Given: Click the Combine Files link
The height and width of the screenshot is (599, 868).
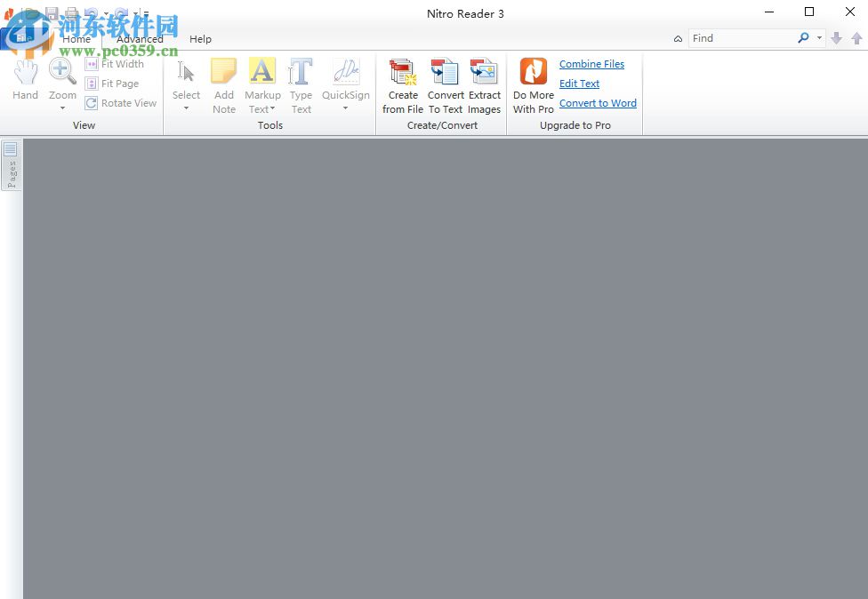Looking at the screenshot, I should (591, 64).
